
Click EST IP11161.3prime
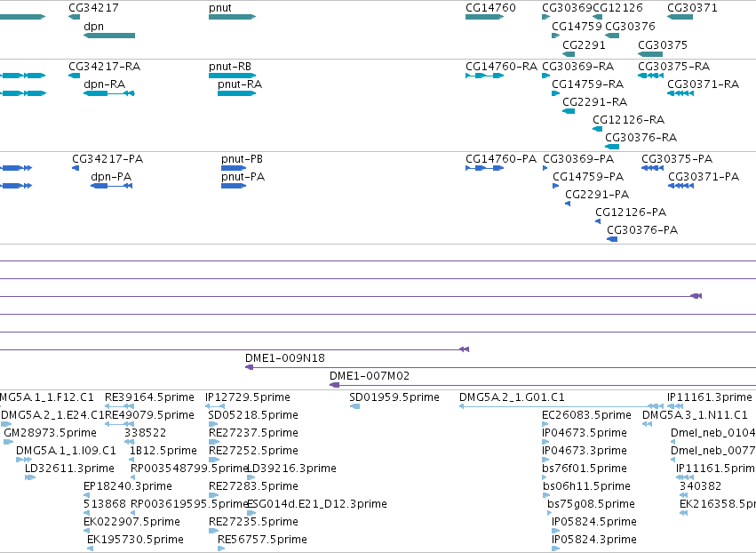(x=710, y=397)
